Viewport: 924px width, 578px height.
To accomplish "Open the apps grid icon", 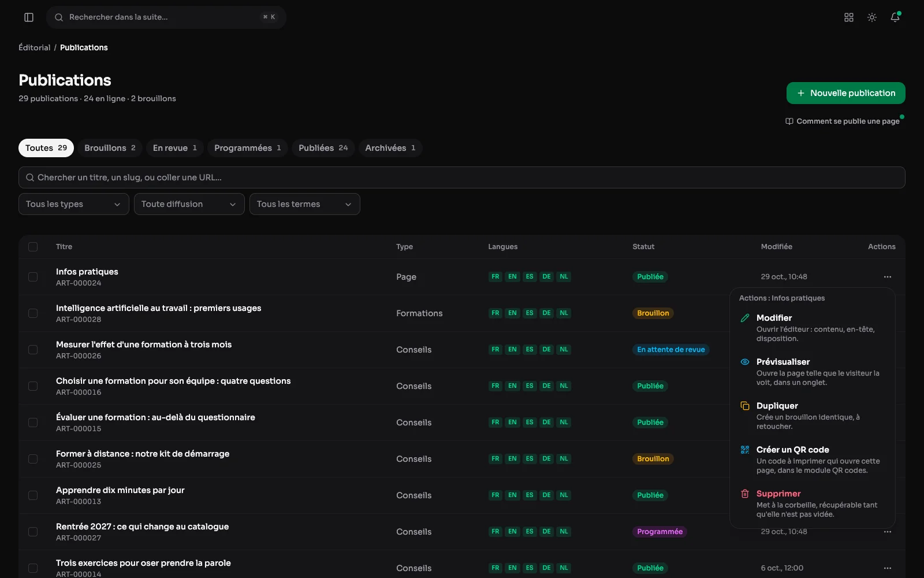I will [x=849, y=17].
